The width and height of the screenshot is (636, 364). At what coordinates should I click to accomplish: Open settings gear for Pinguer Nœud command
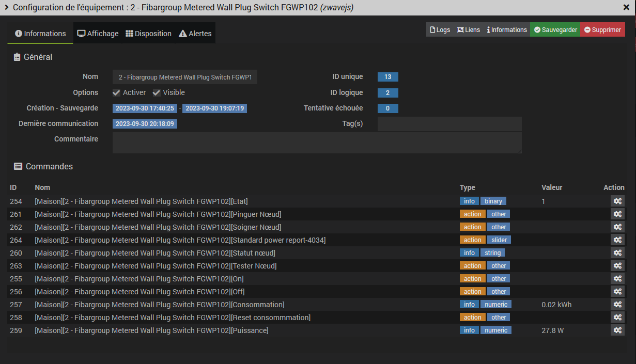point(617,214)
